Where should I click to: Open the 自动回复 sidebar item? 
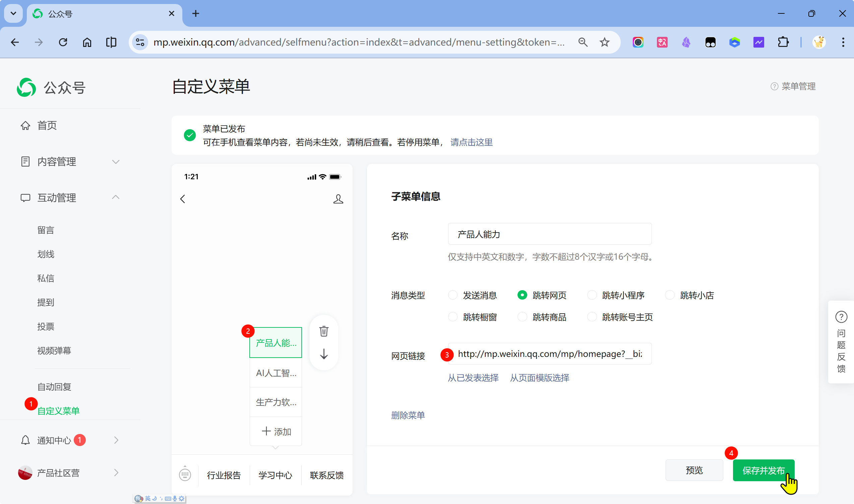[x=54, y=387]
